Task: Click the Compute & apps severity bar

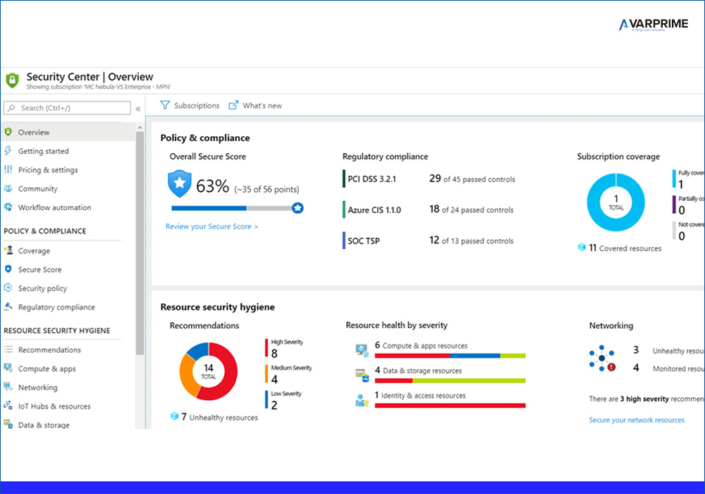Action: (x=450, y=356)
